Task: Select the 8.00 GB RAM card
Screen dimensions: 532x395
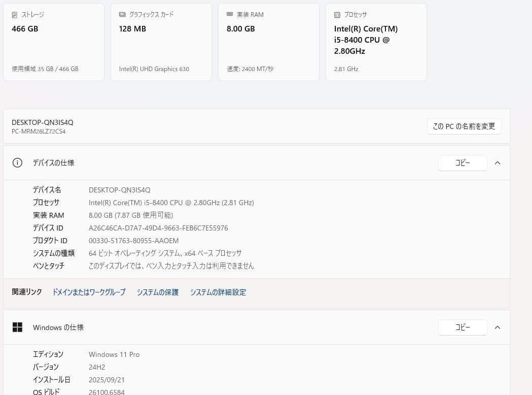Action: click(268, 42)
